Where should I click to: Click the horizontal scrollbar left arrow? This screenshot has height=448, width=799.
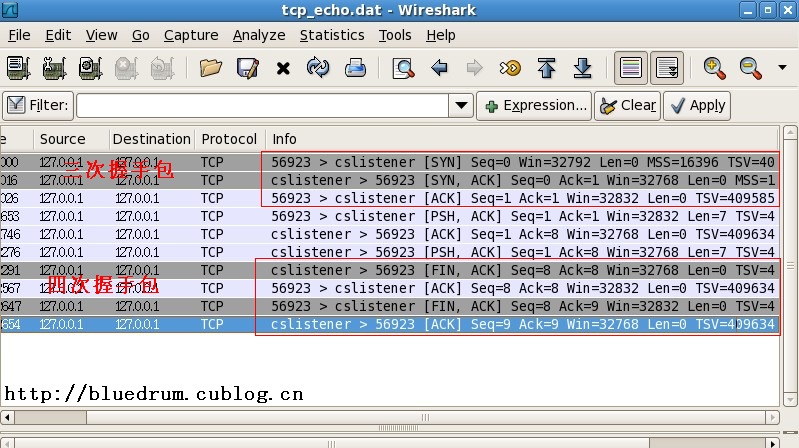coord(7,417)
